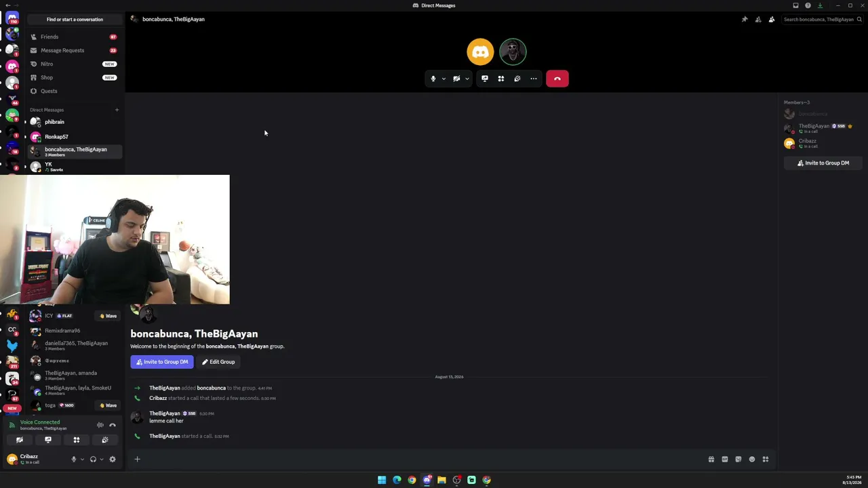This screenshot has height=488, width=868.
Task: Open more call options (three dots)
Action: (534, 79)
